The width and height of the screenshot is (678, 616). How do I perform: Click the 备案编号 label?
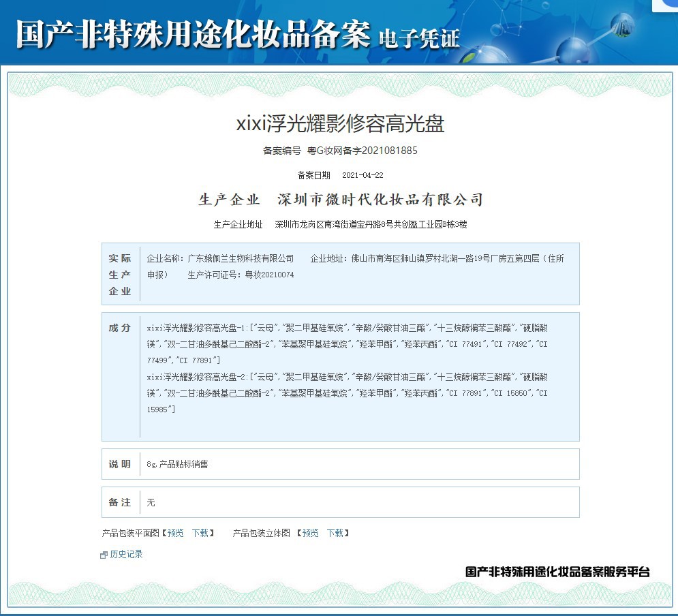(x=281, y=151)
